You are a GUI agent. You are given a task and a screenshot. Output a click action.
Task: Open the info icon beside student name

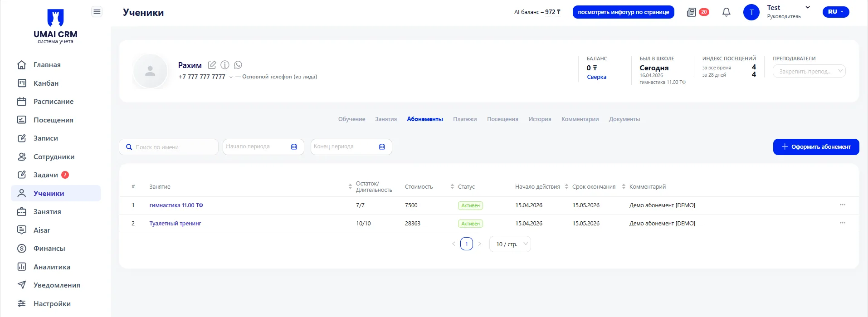pos(225,65)
